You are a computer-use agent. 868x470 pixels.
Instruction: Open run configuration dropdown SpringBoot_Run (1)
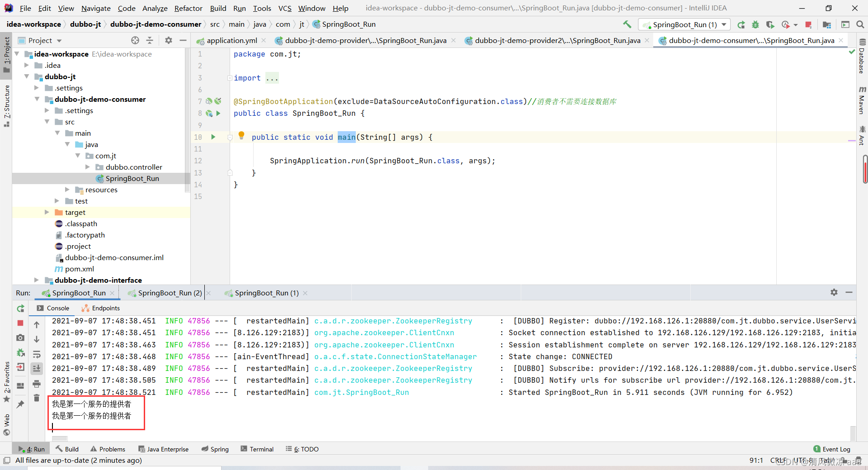point(684,24)
